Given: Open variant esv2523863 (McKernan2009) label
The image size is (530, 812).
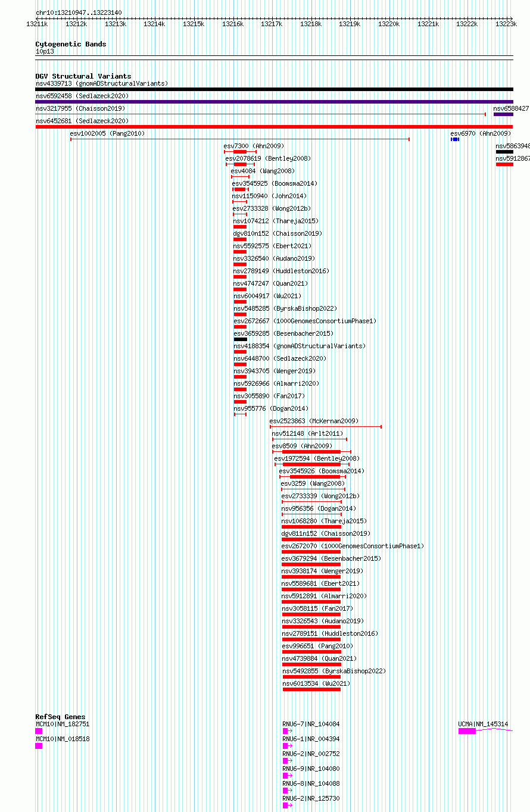Looking at the screenshot, I should 314,421.
